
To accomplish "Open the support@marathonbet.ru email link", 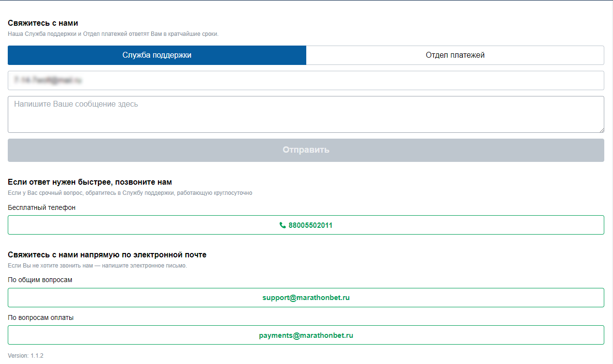I will (x=306, y=298).
